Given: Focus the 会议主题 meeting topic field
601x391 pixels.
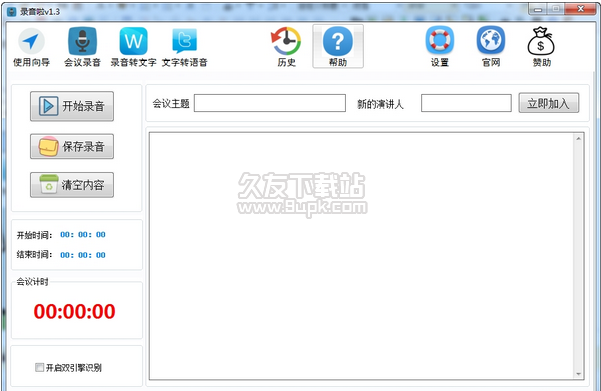Looking at the screenshot, I should pos(270,103).
